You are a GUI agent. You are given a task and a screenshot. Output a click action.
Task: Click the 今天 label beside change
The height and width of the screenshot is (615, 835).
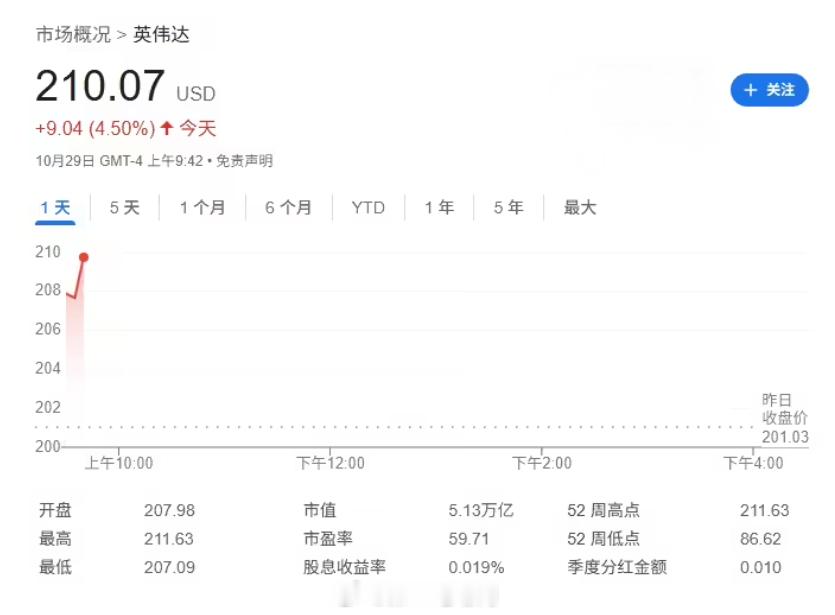198,128
